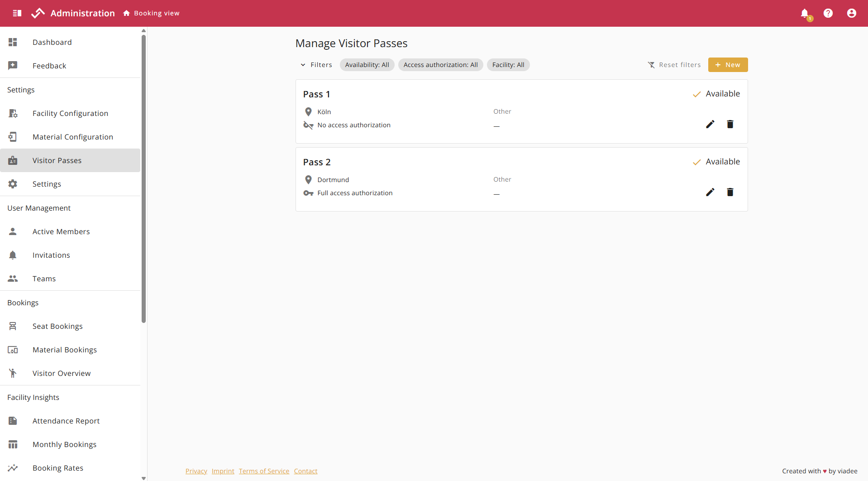
Task: Delete Pass 1 using the trash icon
Action: [x=730, y=124]
